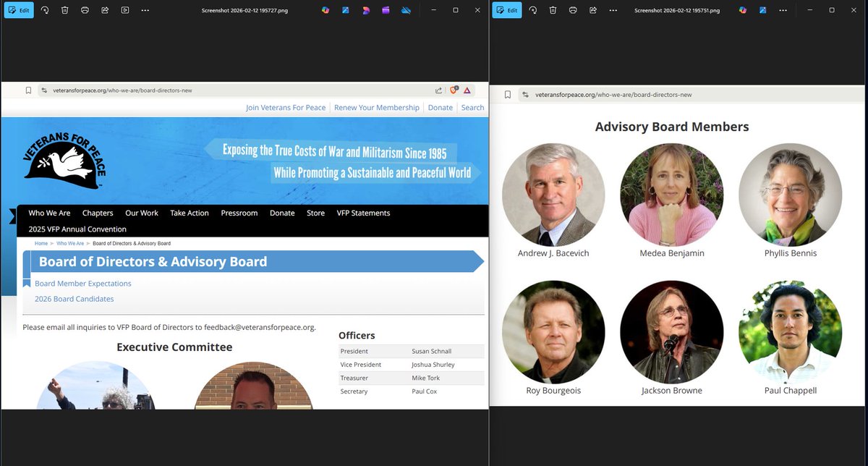The image size is (868, 466).
Task: Click right window's address bar URL
Action: pos(613,95)
